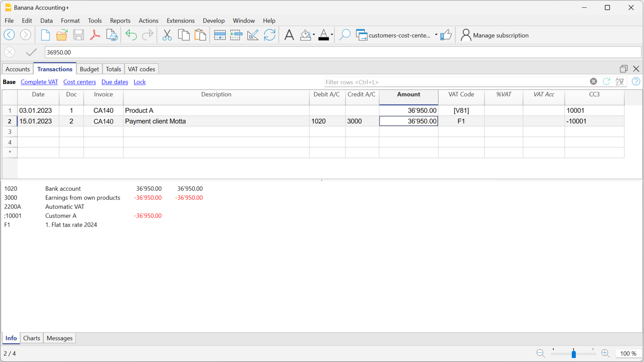
Task: Expand the fill color dropdown arrow
Action: tap(314, 35)
